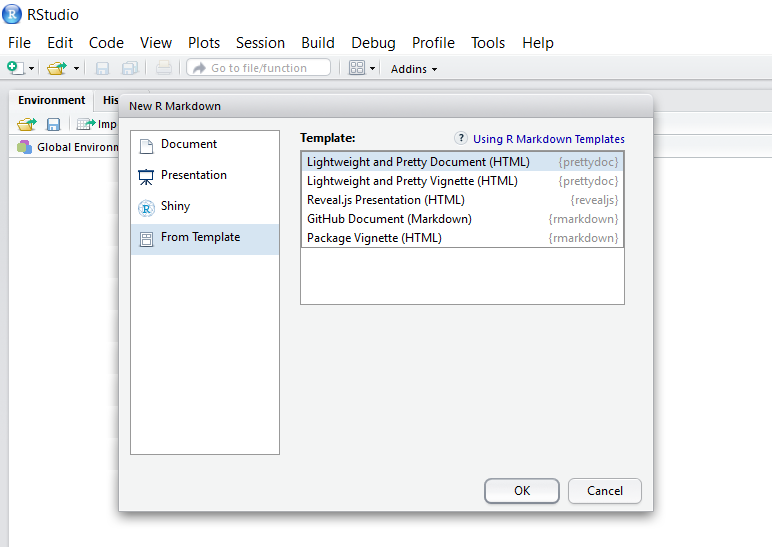Click the New File icon in toolbar
Screen dimensions: 772x547
point(15,68)
